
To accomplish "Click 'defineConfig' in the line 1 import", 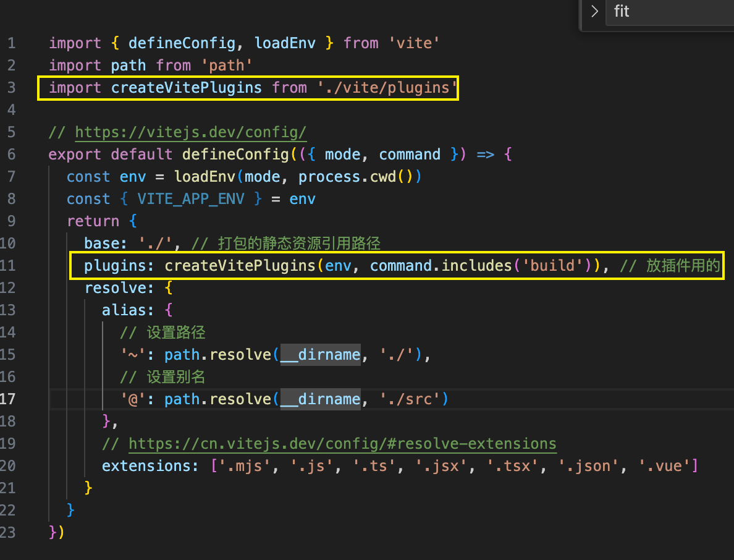I will pos(182,43).
